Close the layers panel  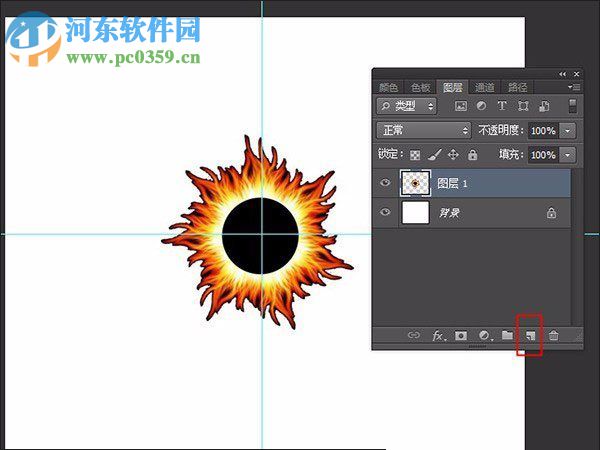click(x=576, y=74)
